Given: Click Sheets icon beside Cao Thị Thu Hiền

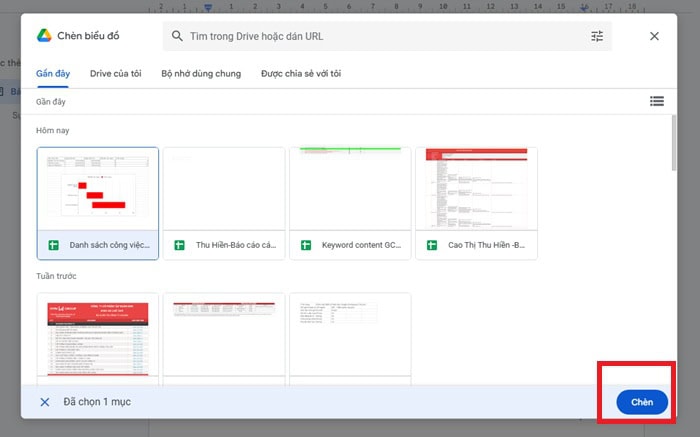Looking at the screenshot, I should point(433,244).
